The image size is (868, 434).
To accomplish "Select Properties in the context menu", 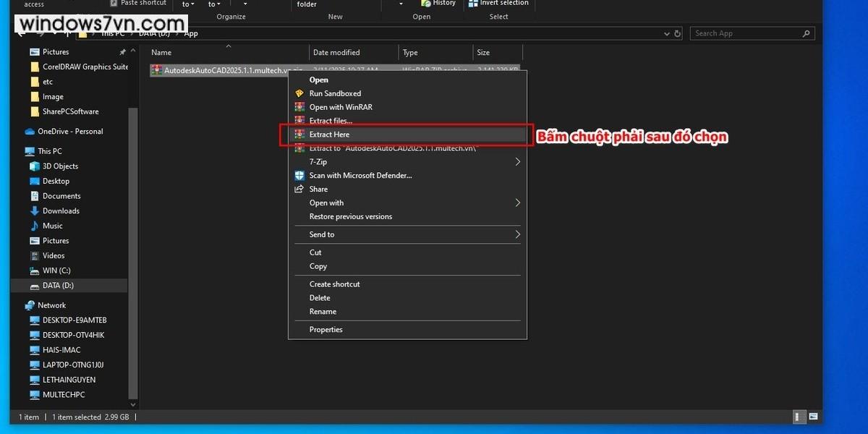I will [325, 330].
